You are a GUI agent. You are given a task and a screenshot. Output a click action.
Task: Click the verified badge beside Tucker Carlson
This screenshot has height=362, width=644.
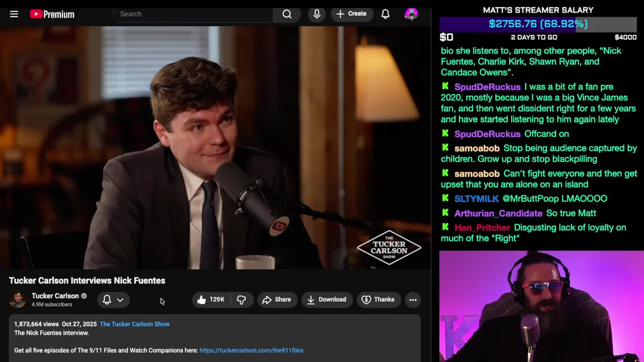pos(84,296)
